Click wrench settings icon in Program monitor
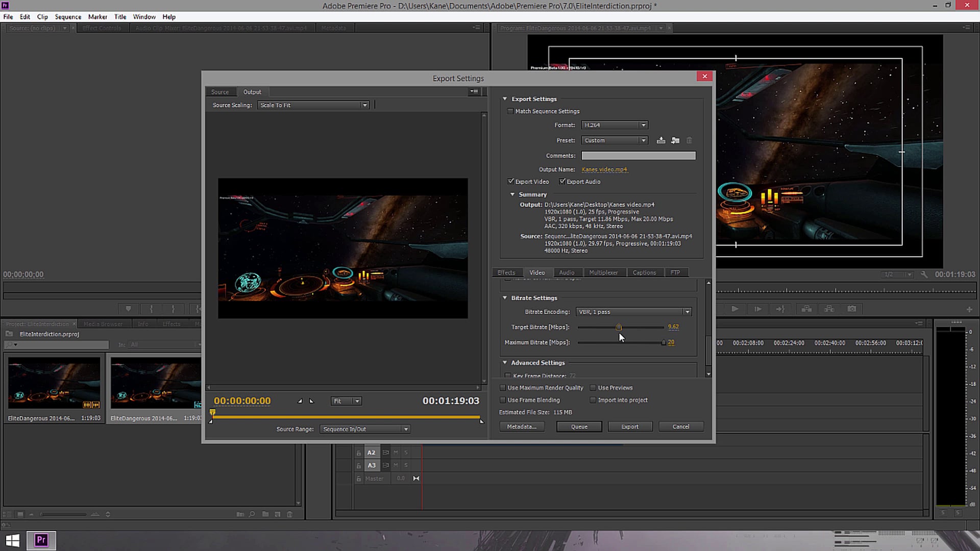Screen dimensions: 980x551 924,274
